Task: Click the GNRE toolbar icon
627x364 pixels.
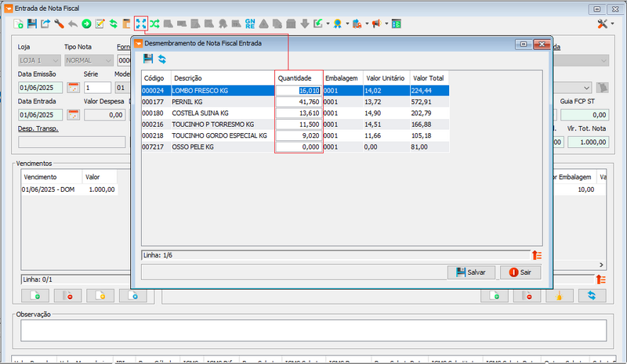Action: click(x=250, y=23)
